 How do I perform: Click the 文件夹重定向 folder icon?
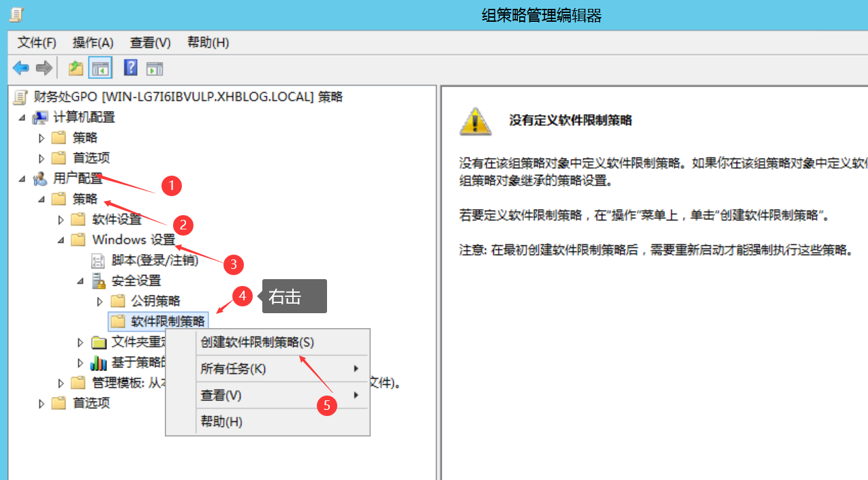pyautogui.click(x=99, y=342)
